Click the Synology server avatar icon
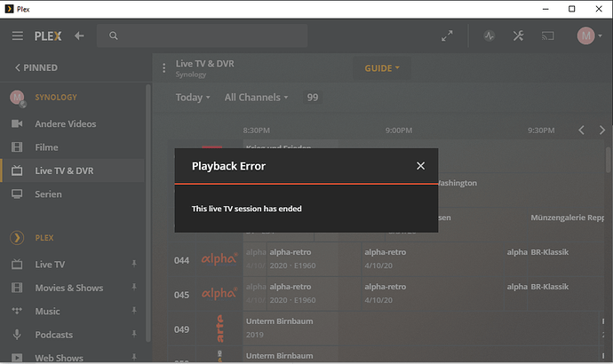The width and height of the screenshot is (613, 364). click(18, 98)
